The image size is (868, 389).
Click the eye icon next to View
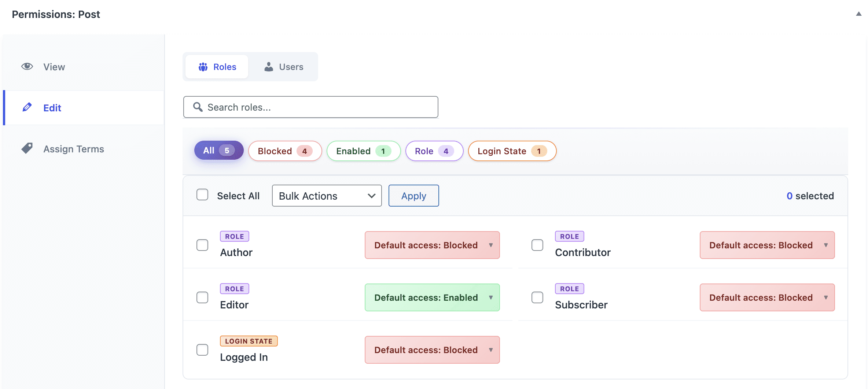[x=27, y=66]
